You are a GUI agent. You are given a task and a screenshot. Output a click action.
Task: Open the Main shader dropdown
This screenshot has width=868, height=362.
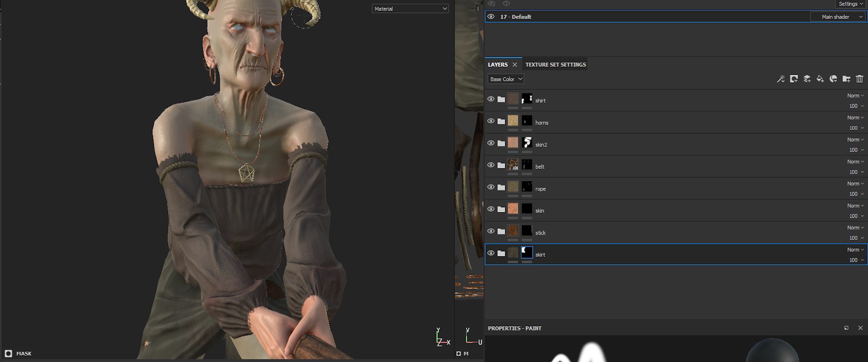pyautogui.click(x=838, y=17)
